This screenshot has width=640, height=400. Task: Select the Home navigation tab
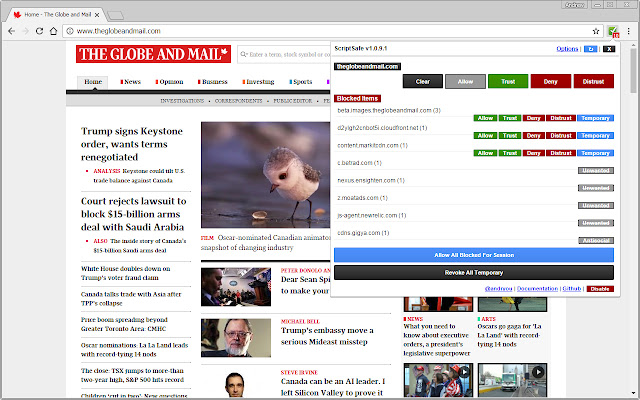pyautogui.click(x=93, y=82)
